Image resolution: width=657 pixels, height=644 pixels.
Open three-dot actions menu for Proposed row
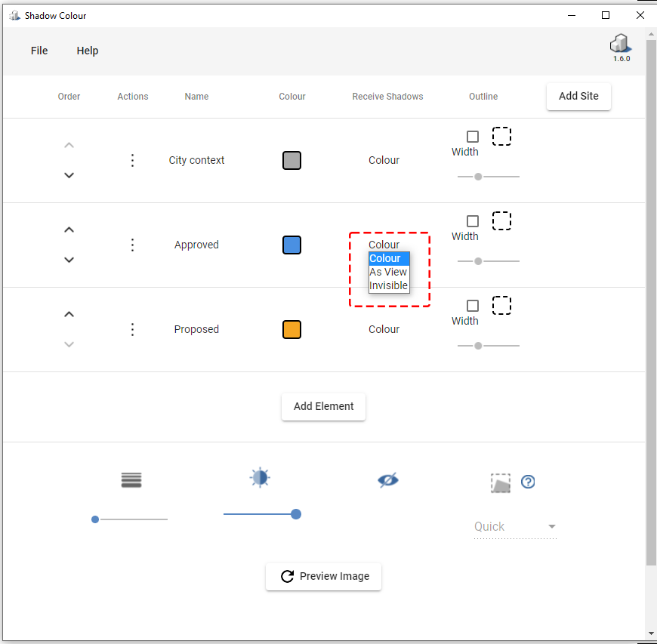click(132, 329)
